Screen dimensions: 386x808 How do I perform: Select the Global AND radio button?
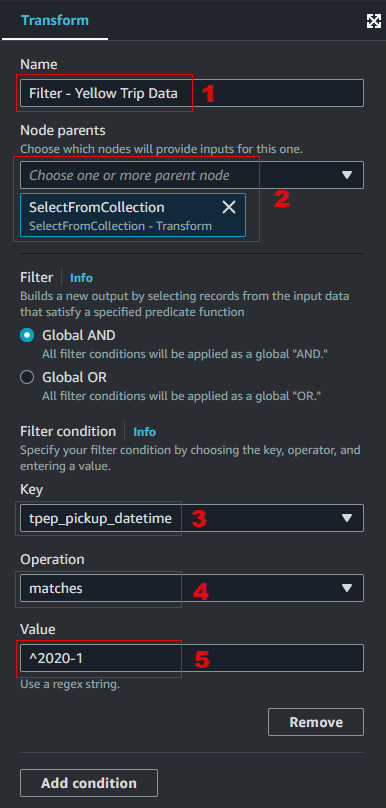coord(27,335)
